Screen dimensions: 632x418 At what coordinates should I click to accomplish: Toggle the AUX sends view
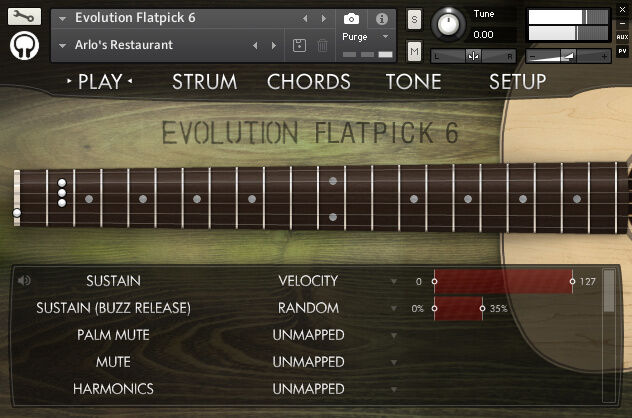[x=622, y=37]
